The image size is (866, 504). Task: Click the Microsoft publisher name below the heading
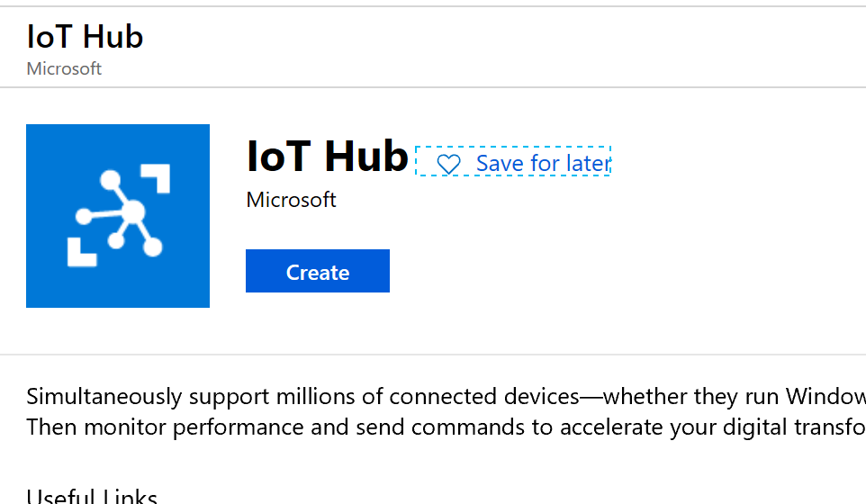pyautogui.click(x=291, y=199)
